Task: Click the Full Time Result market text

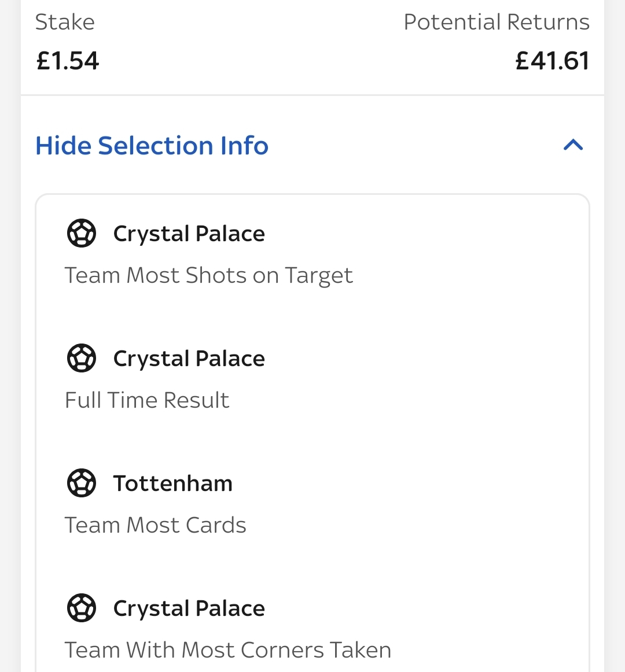Action: pyautogui.click(x=147, y=400)
